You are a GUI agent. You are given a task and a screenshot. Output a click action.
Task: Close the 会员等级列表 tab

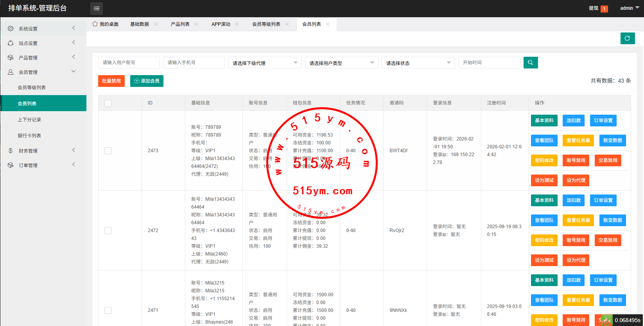[287, 24]
